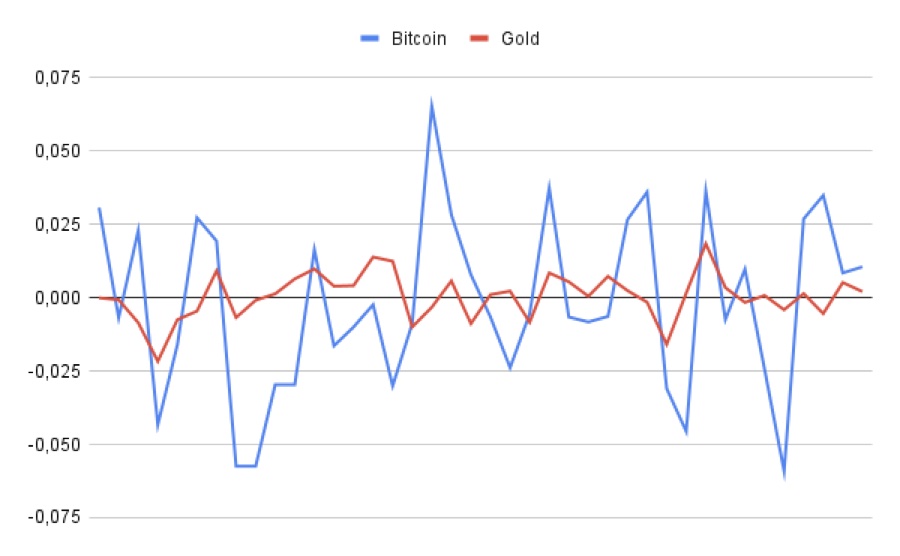900x556 pixels.
Task: Click the lowest Bitcoin trough near right
Action: (x=784, y=475)
